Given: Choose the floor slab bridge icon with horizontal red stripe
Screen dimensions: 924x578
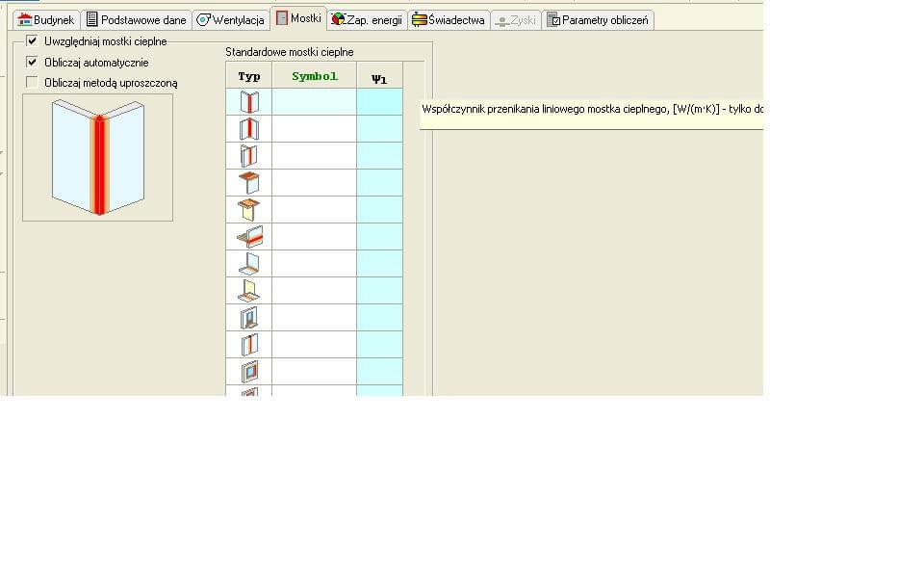Looking at the screenshot, I should click(x=248, y=236).
